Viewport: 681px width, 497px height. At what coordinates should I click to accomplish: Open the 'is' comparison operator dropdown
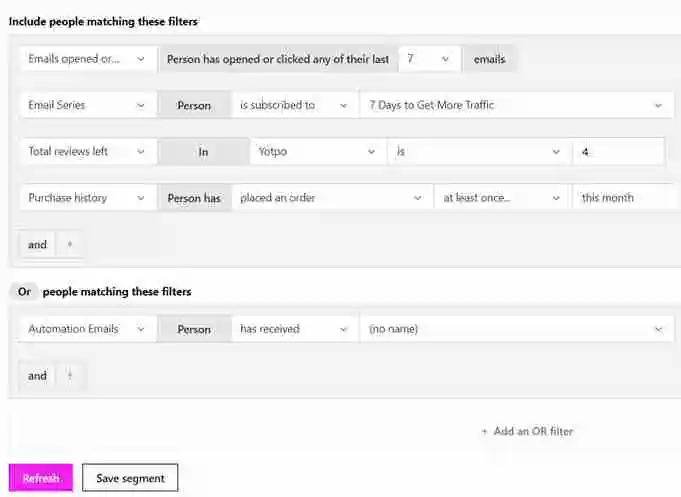tap(479, 151)
